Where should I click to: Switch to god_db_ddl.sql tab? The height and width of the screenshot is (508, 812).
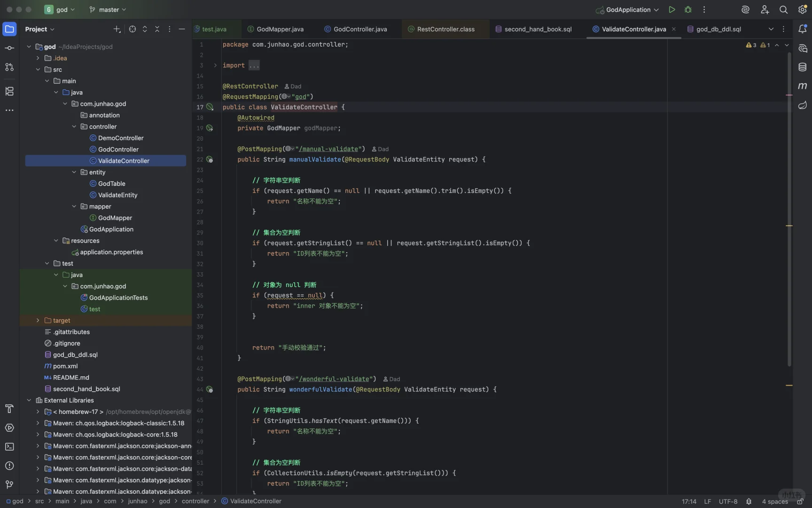[714, 29]
